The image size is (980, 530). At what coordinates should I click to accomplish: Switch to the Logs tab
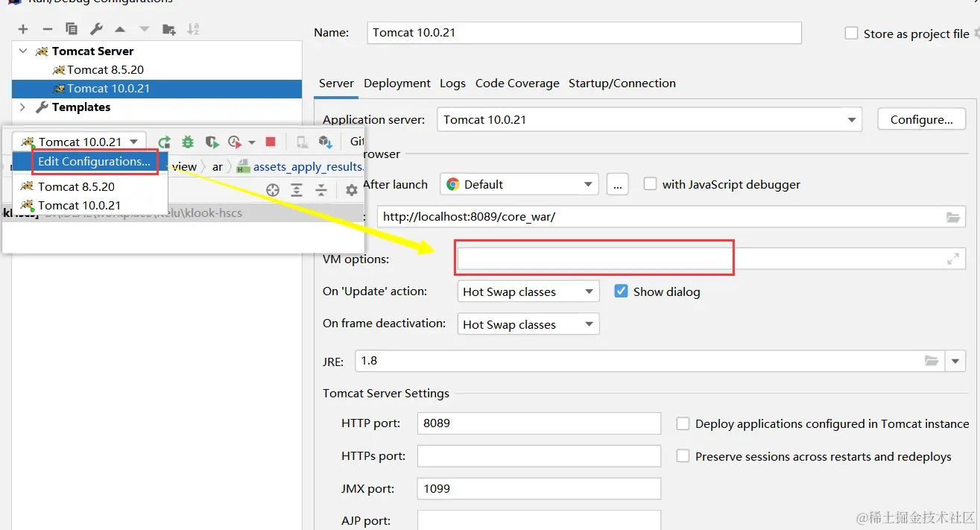click(452, 83)
